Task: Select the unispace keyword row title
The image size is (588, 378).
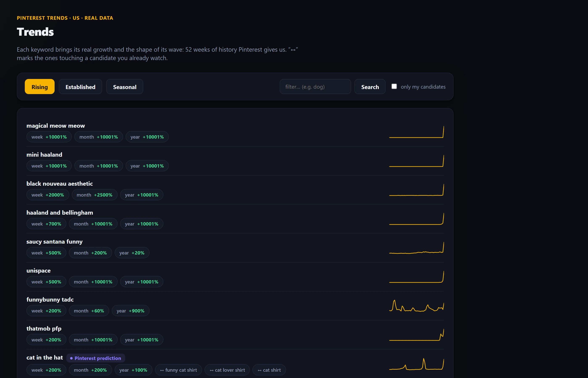Action: click(38, 270)
